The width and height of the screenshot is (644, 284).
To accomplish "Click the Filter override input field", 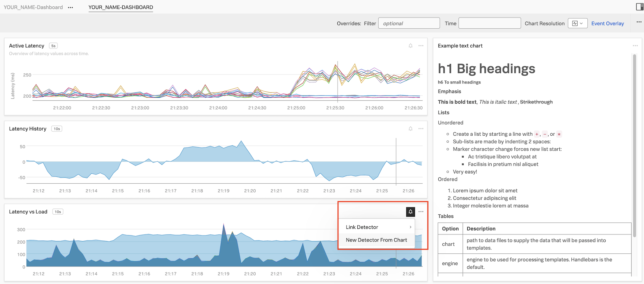I will [409, 23].
